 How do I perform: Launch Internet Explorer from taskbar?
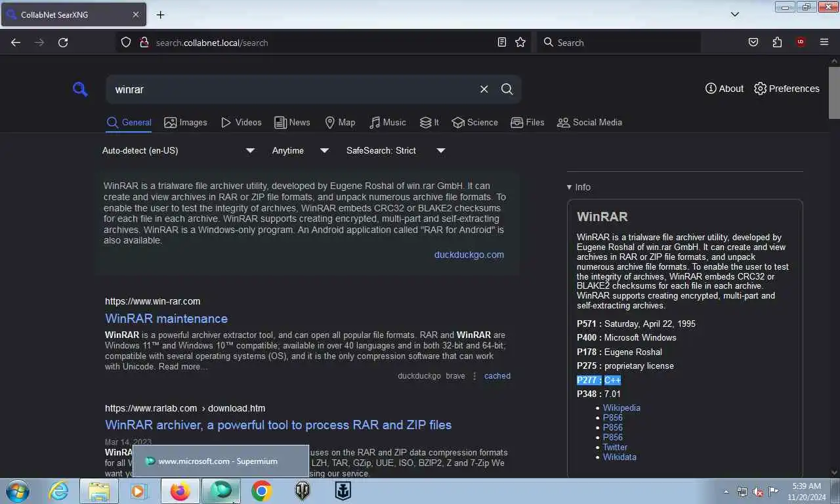58,491
